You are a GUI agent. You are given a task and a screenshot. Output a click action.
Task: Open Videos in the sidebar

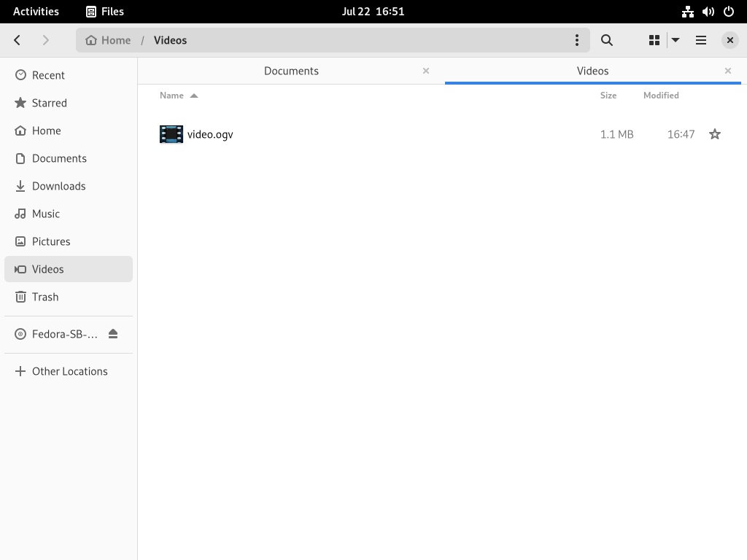tap(69, 269)
